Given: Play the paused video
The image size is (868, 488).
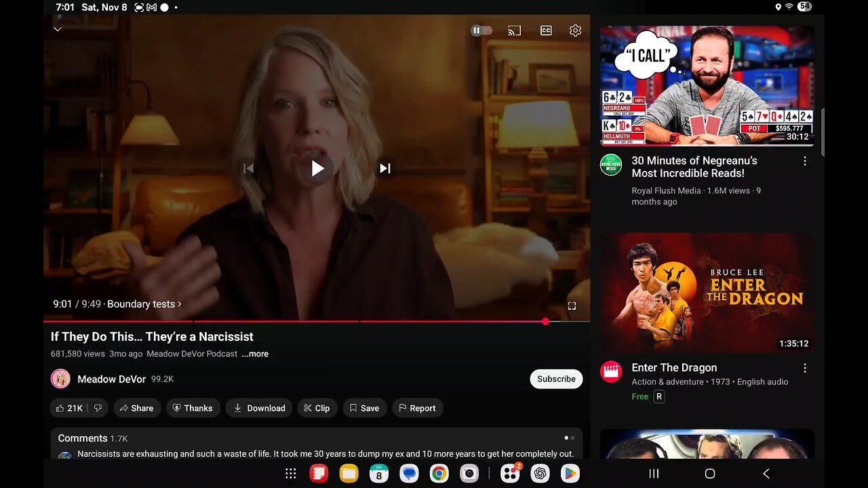Looking at the screenshot, I should pyautogui.click(x=317, y=168).
